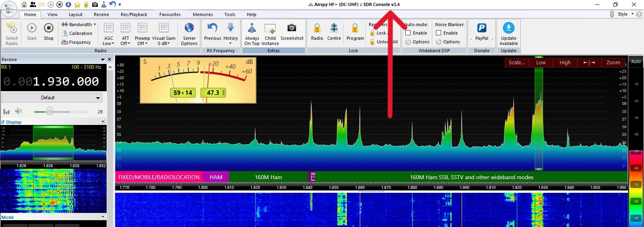Click the PayPal donate icon
The width and height of the screenshot is (644, 227).
point(482,28)
